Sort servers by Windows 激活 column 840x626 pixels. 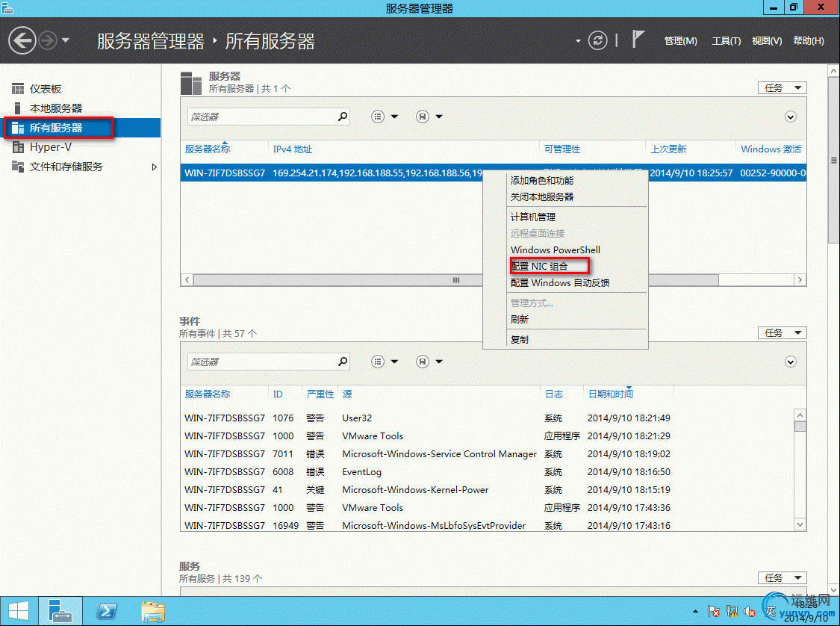tap(771, 149)
